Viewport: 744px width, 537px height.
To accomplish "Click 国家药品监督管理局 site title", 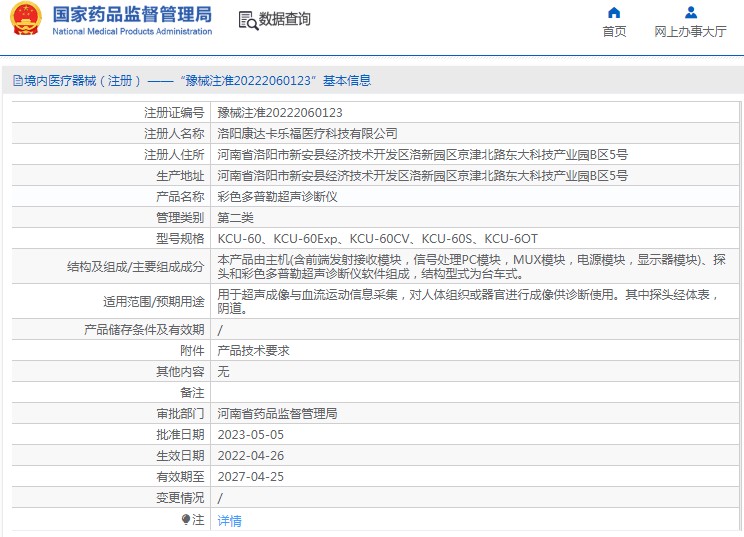I will [x=132, y=15].
